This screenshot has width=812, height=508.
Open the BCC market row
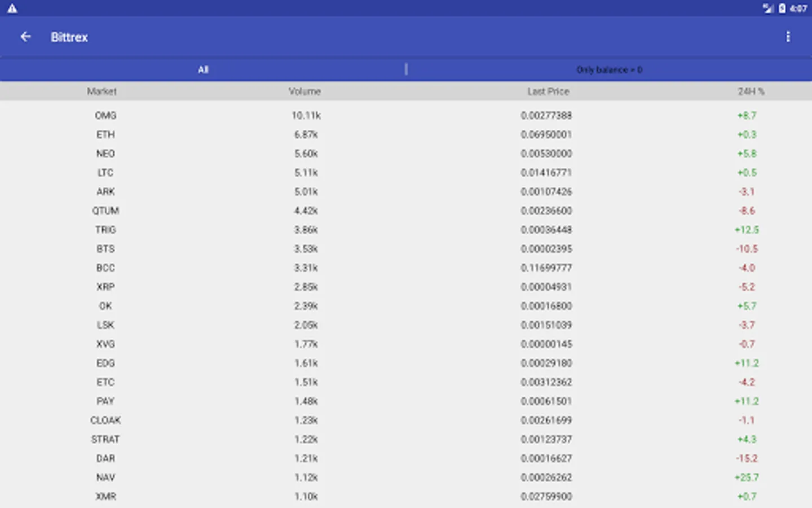point(406,268)
